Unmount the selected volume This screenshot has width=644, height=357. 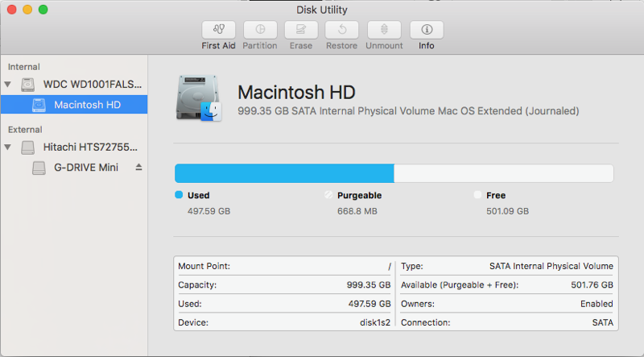(x=384, y=30)
